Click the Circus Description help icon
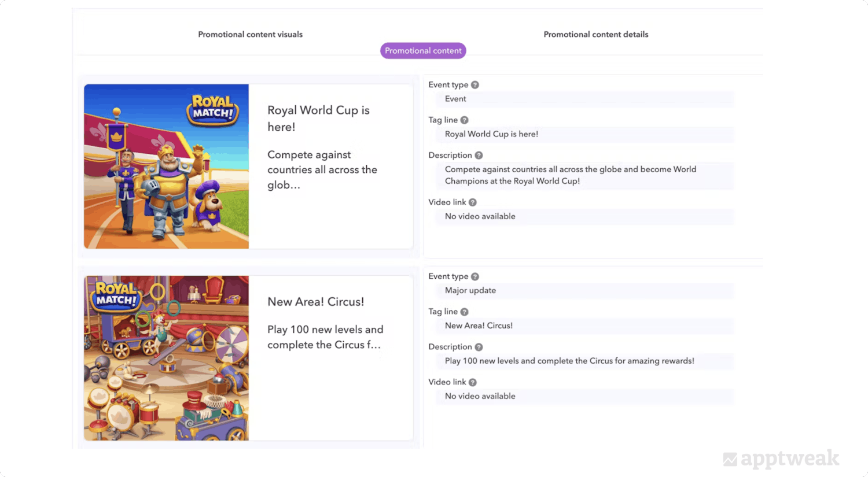This screenshot has height=477, width=868. pyautogui.click(x=478, y=347)
